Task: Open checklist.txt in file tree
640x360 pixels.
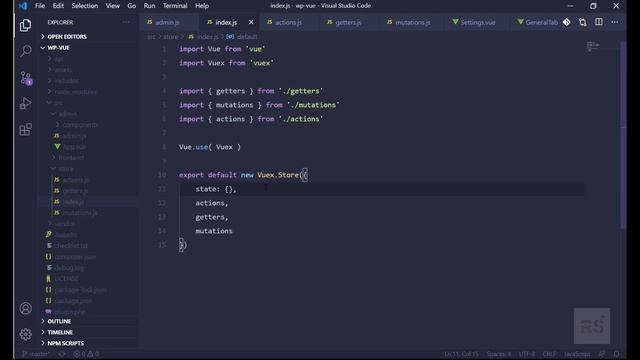Action: 71,246
